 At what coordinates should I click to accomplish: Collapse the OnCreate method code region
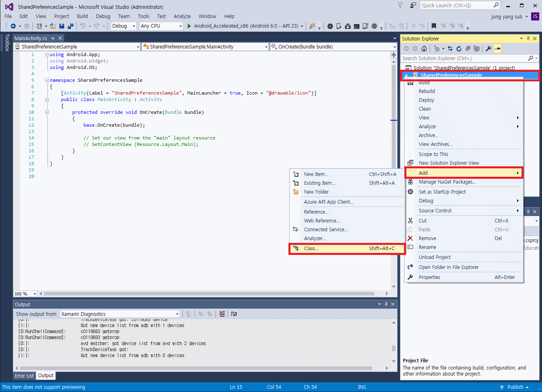[47, 112]
